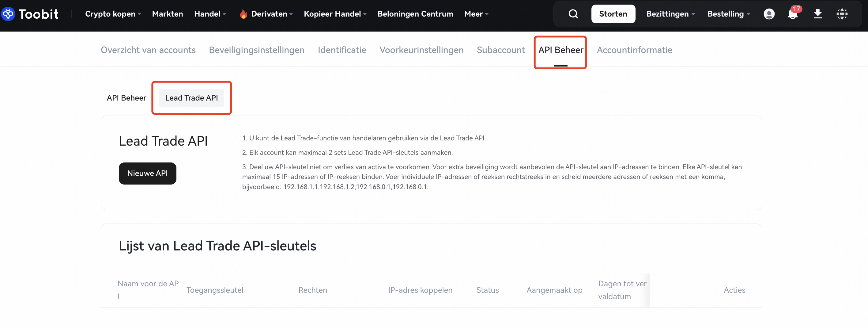Expand the Bezittingen dropdown
868x328 pixels.
[x=670, y=14]
